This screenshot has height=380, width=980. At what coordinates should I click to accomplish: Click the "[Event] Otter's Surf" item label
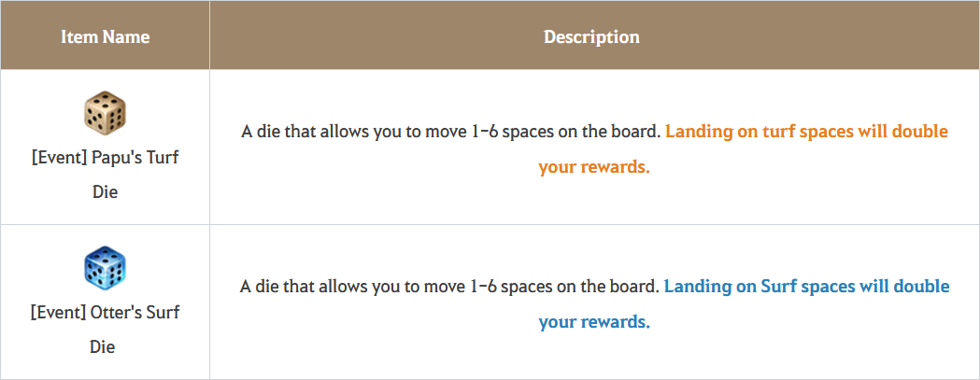click(x=105, y=311)
